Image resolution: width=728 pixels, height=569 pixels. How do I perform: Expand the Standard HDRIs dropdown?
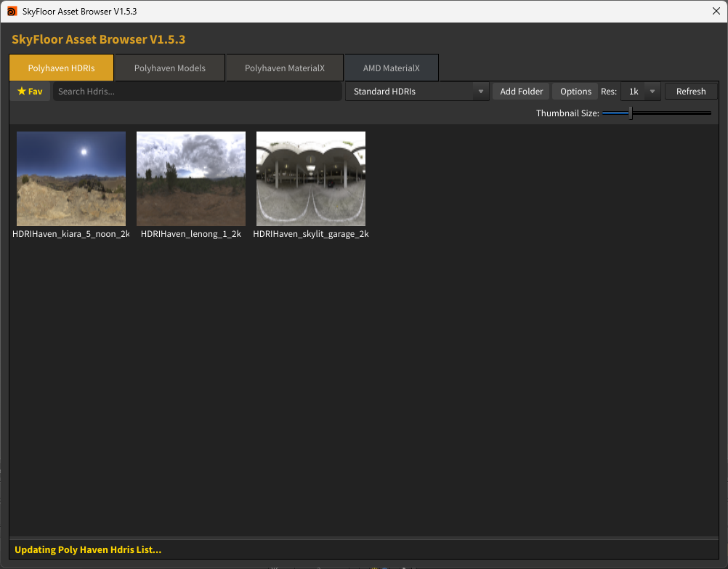pyautogui.click(x=417, y=92)
